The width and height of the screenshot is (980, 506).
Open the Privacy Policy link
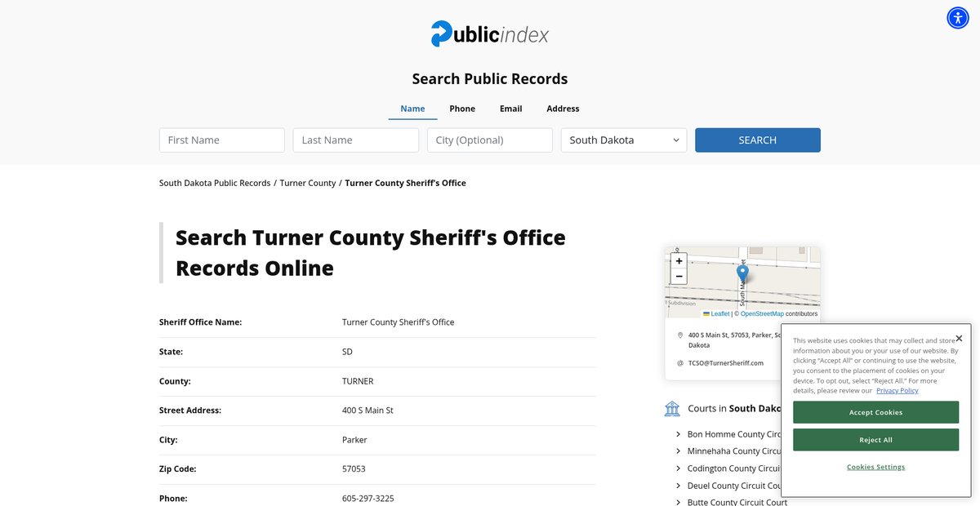[x=897, y=391]
